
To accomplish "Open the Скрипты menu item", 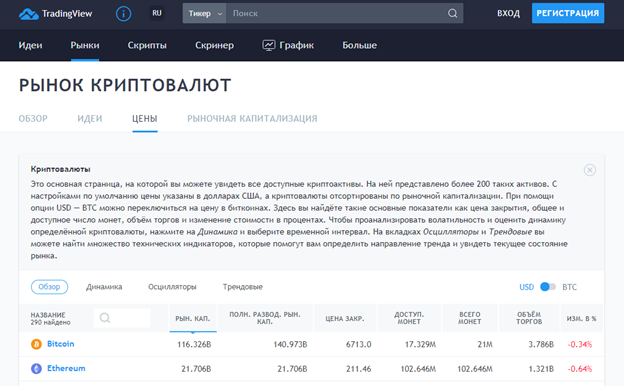I will click(147, 45).
